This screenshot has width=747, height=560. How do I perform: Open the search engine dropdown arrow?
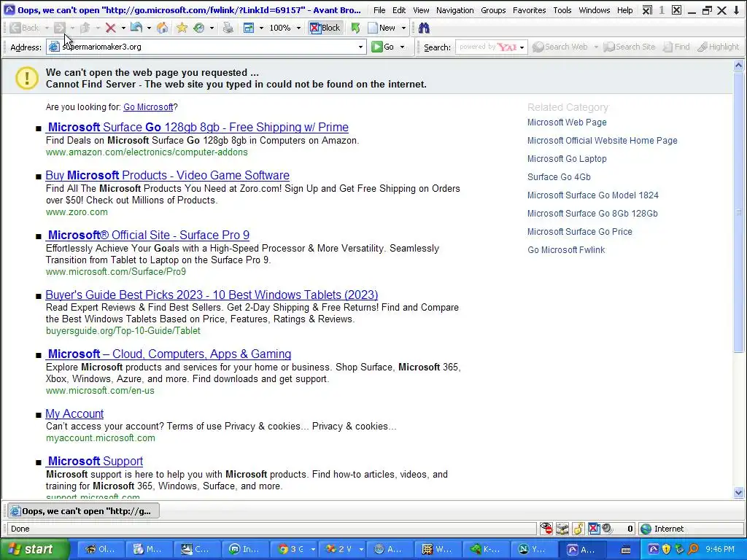point(522,47)
